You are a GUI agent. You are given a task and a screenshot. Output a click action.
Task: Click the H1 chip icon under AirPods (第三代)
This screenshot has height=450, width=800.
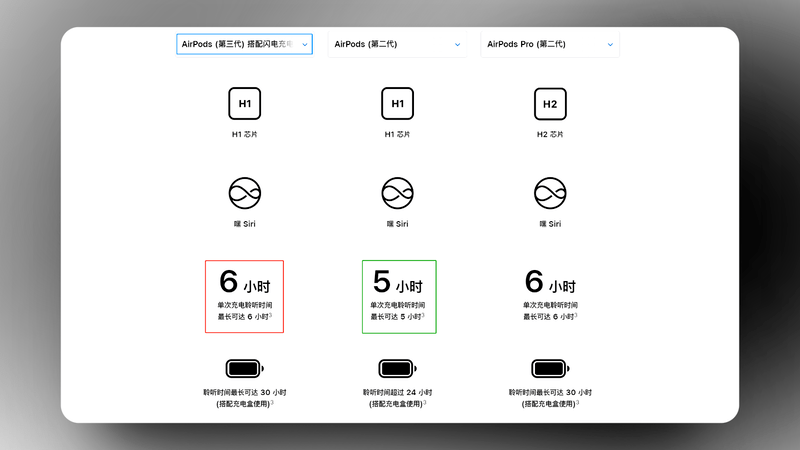(x=245, y=104)
